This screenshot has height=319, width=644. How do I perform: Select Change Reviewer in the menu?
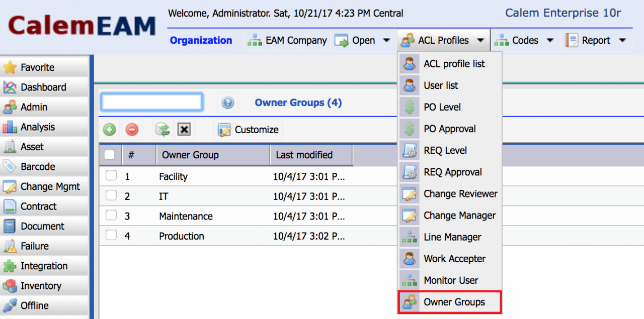tap(450, 194)
